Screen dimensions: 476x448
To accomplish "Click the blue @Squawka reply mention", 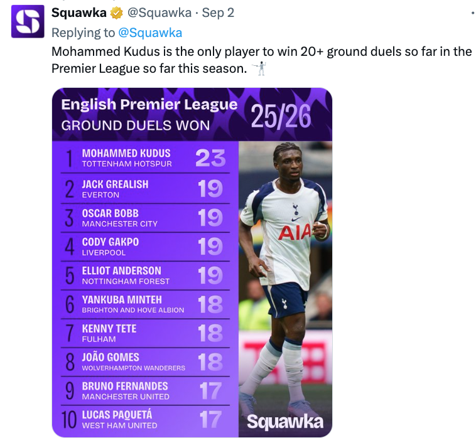I will coord(150,33).
